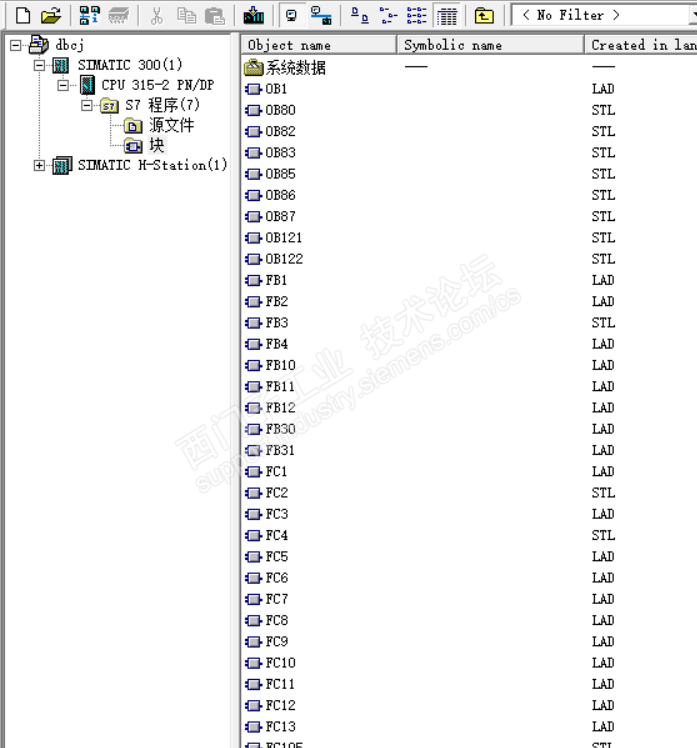This screenshot has width=697, height=748.
Task: Set Large Icons view mode
Action: (359, 16)
